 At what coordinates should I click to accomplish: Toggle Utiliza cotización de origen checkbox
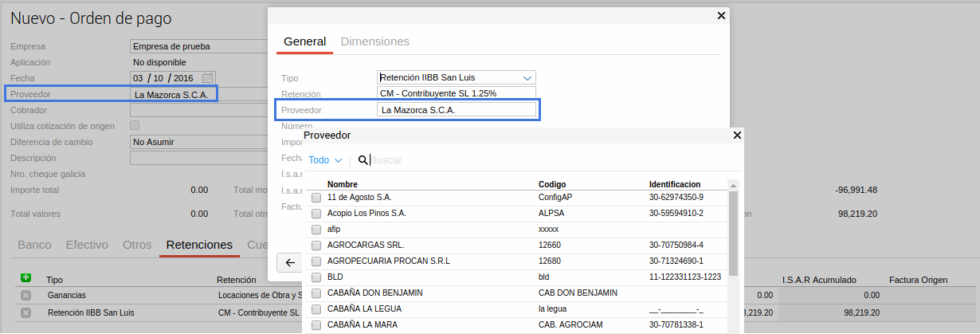coord(135,125)
